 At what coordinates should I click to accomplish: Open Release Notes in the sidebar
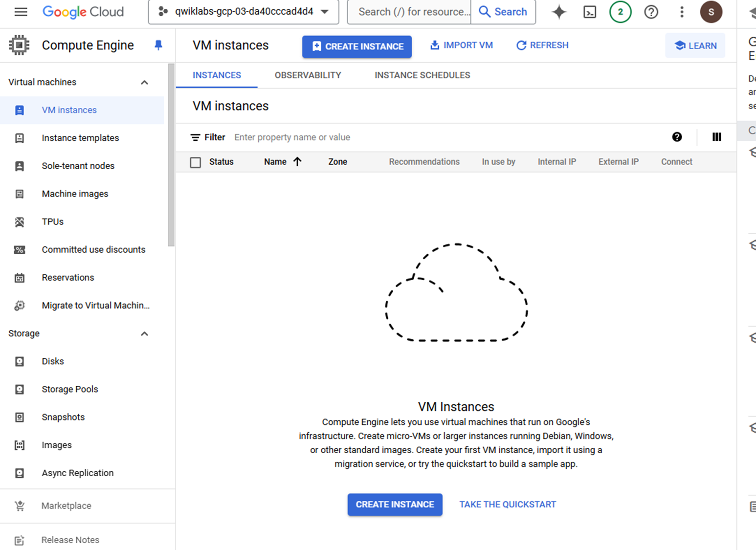pyautogui.click(x=70, y=540)
